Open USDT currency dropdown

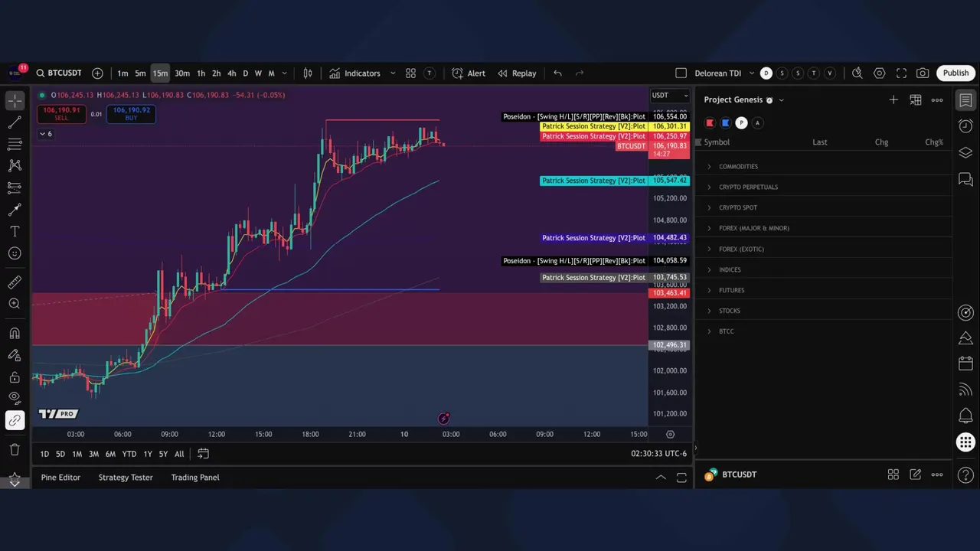[x=670, y=96]
